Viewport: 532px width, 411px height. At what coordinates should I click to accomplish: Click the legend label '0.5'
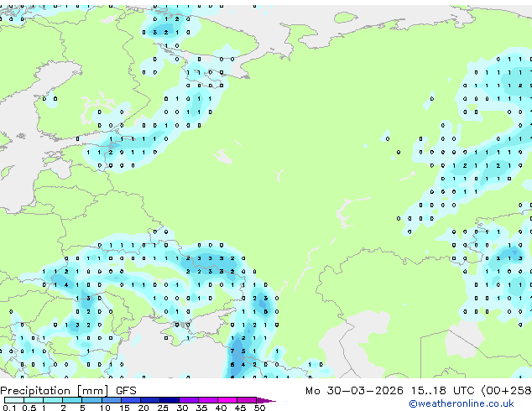point(29,408)
